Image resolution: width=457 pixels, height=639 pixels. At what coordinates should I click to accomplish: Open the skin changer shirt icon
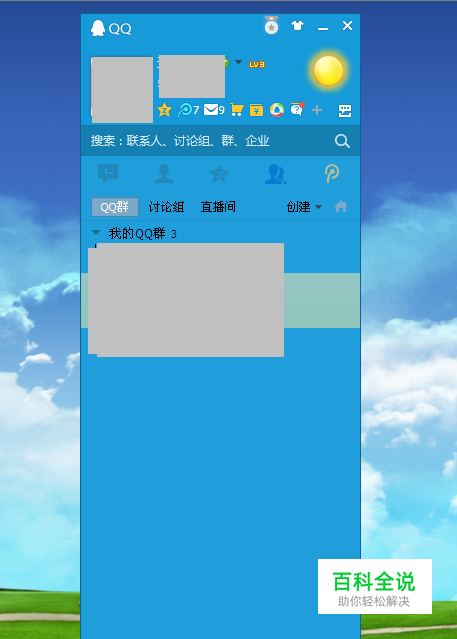tap(297, 26)
